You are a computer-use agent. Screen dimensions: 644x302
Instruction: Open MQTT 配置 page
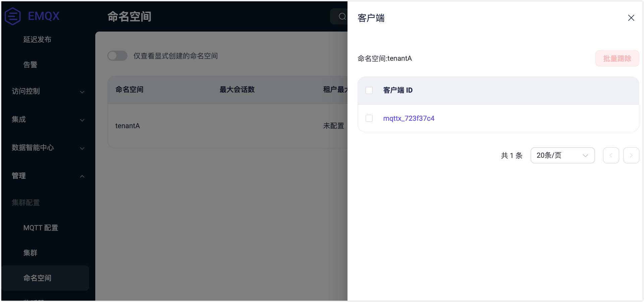[41, 228]
